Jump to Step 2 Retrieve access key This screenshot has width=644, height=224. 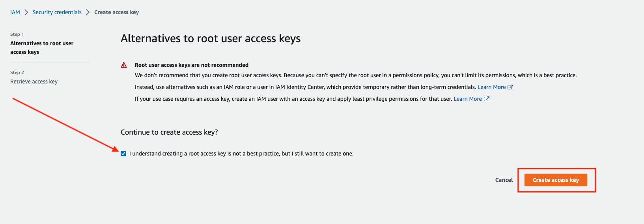pos(34,81)
